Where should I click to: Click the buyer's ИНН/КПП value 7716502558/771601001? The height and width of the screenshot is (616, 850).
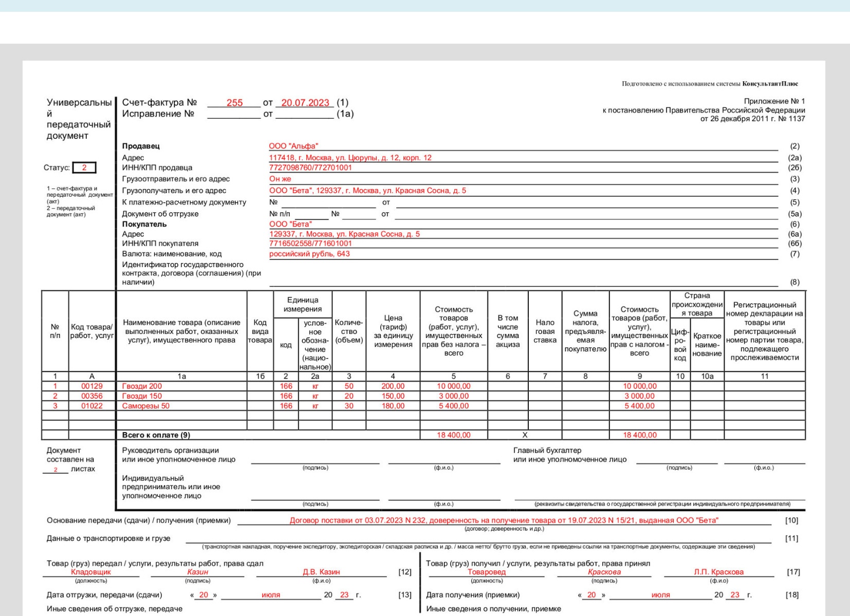click(310, 244)
